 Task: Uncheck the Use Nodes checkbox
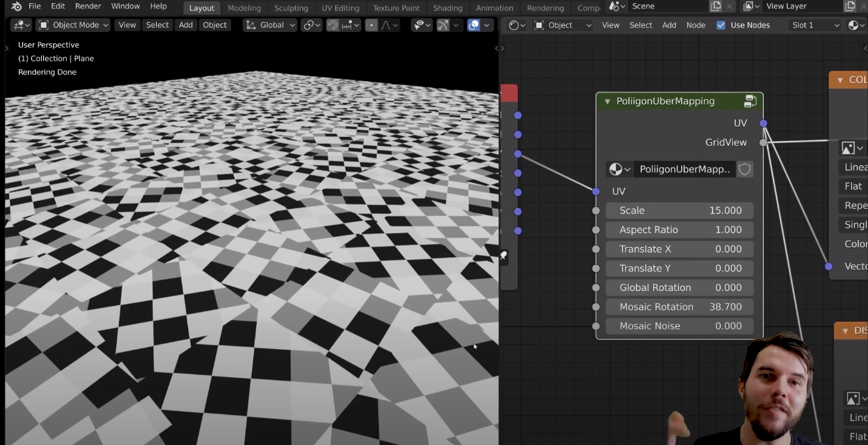pos(721,25)
